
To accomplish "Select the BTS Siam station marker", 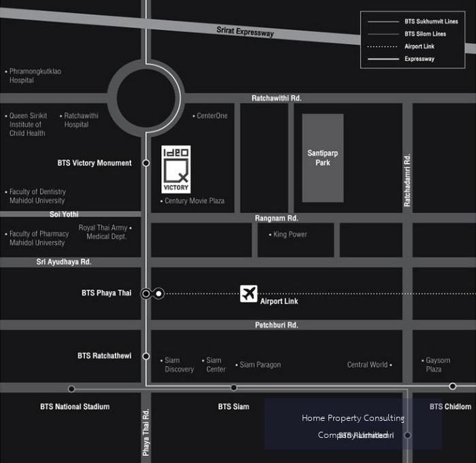I will 234,388.
